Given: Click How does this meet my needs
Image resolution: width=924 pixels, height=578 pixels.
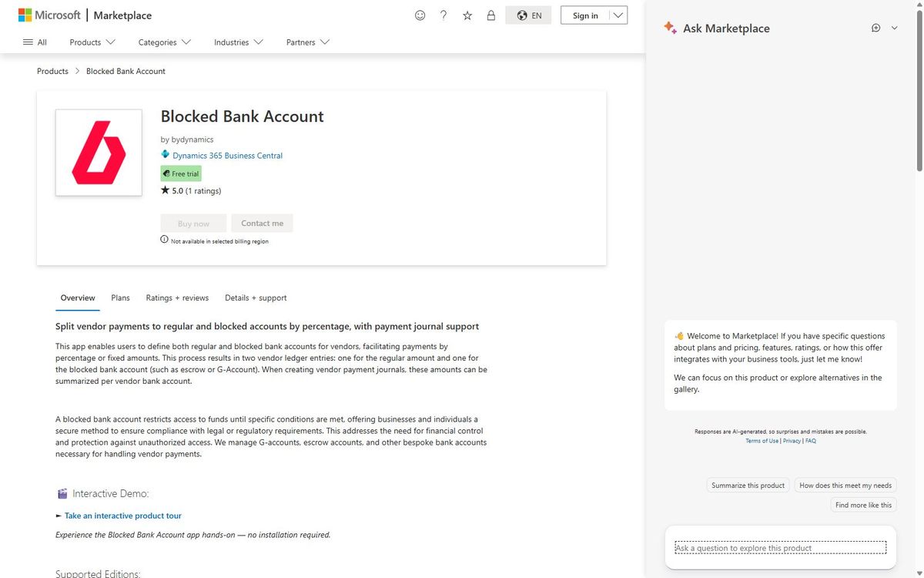Looking at the screenshot, I should (845, 486).
